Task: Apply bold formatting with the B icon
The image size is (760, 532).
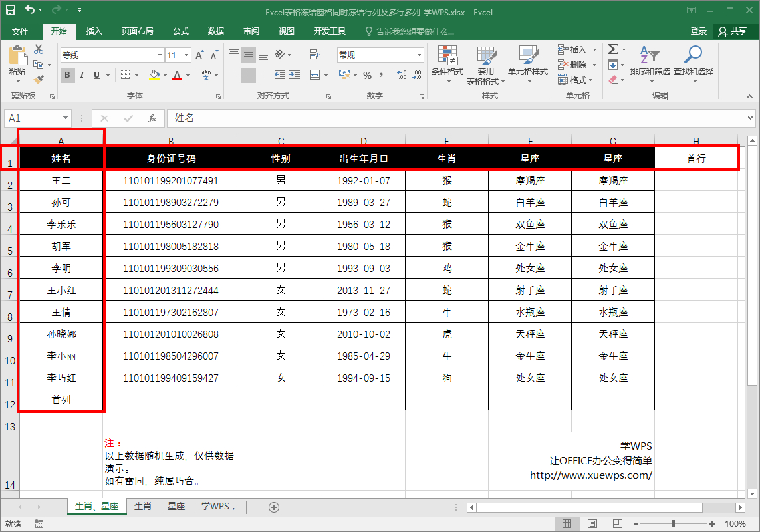Action: coord(67,75)
